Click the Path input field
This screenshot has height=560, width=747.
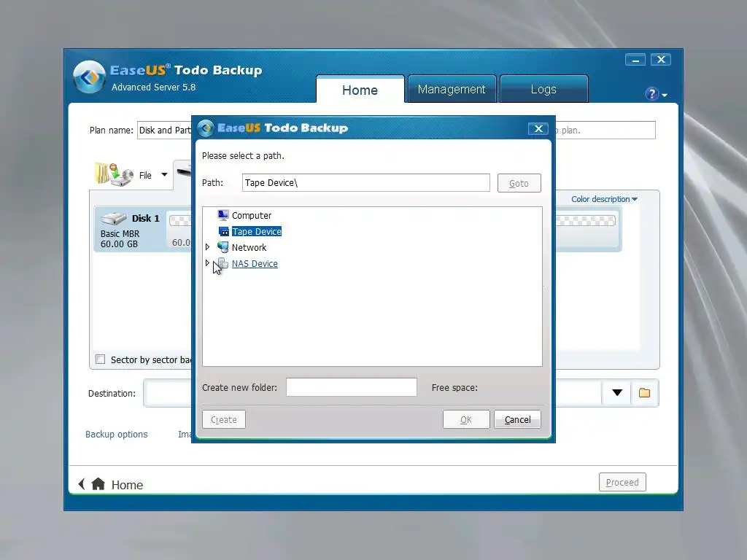click(x=366, y=183)
